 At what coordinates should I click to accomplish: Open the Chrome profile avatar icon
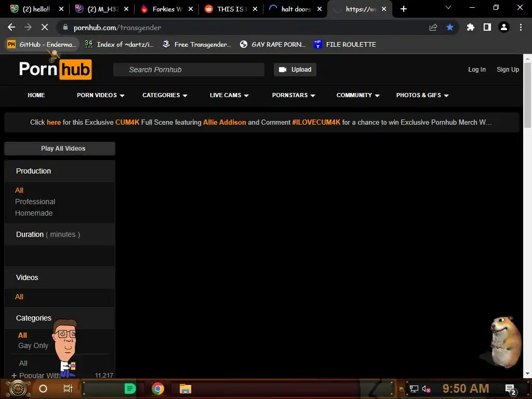pyautogui.click(x=504, y=27)
